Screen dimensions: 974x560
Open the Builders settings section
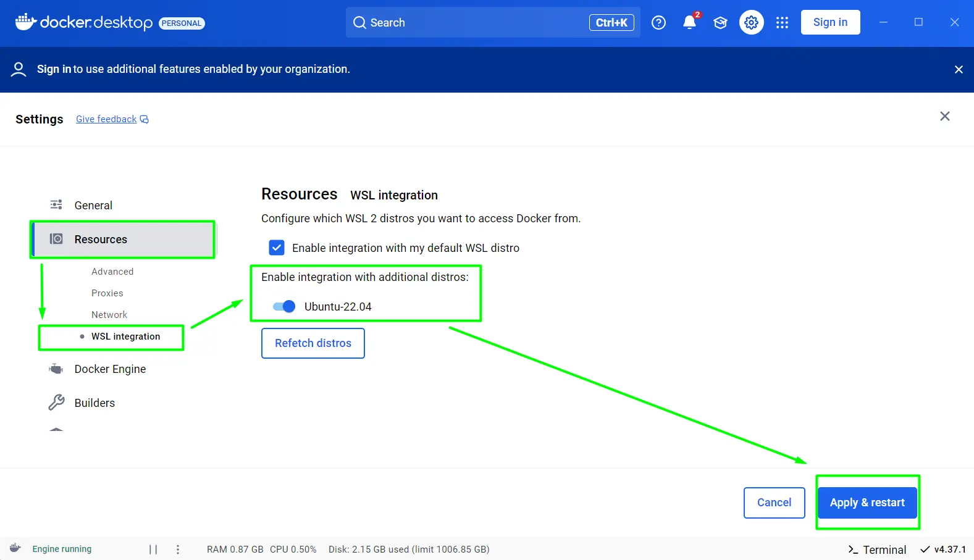click(94, 403)
